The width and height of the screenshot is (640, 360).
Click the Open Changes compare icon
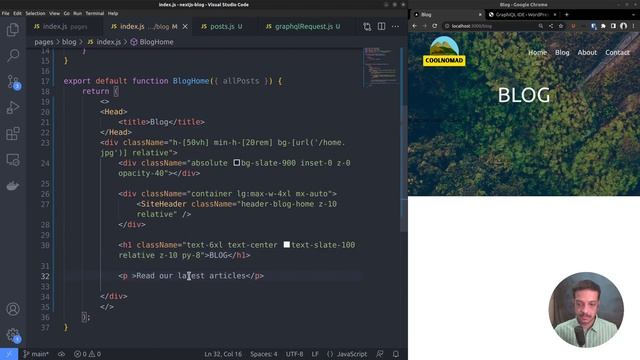point(367,27)
